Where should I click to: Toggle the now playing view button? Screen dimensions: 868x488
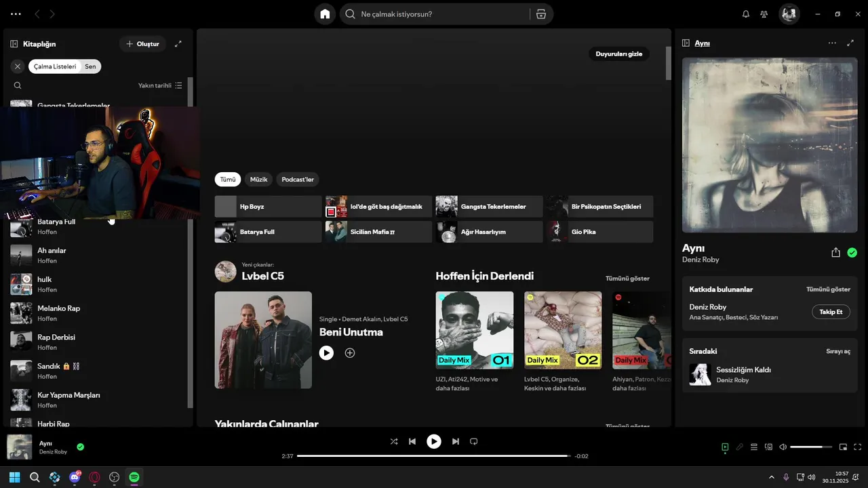[x=725, y=447]
